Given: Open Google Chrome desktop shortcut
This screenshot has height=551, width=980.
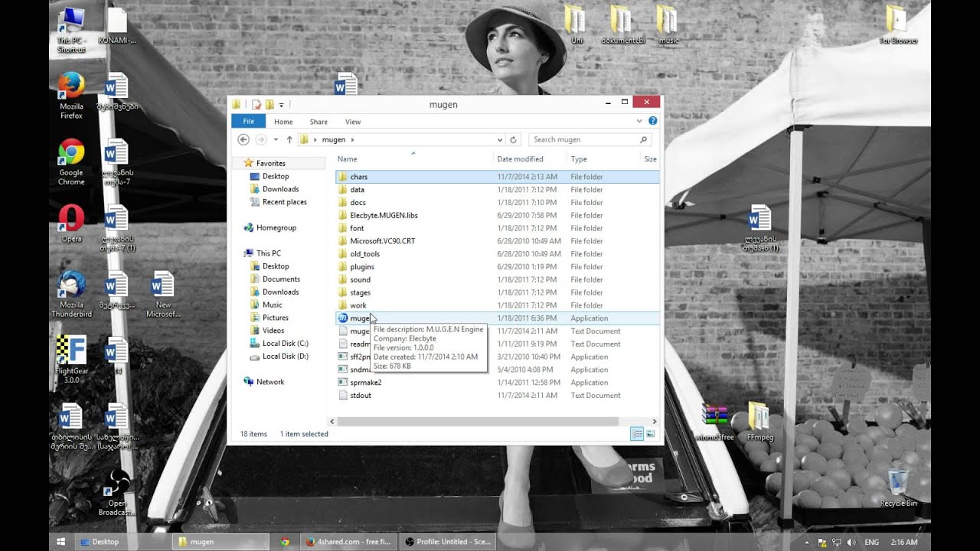Looking at the screenshot, I should 71,162.
